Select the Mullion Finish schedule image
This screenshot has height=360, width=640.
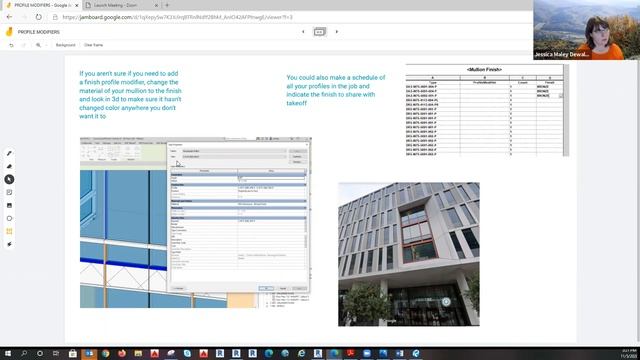pos(487,110)
